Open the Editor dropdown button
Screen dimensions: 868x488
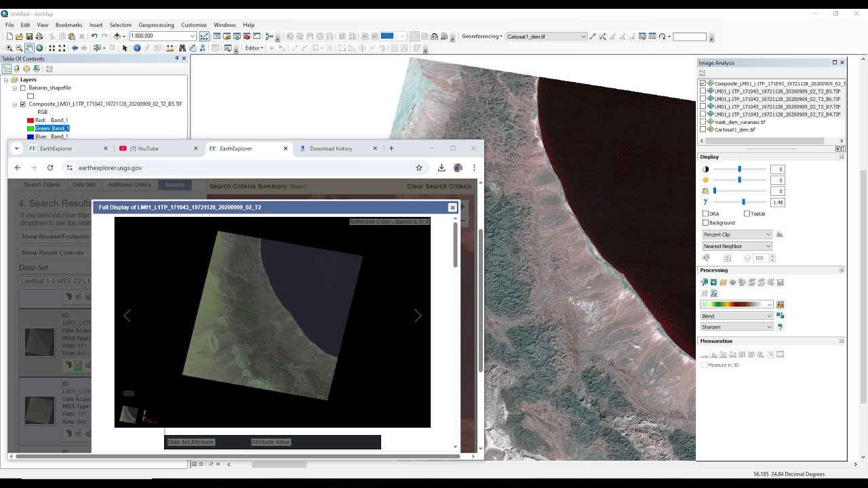pyautogui.click(x=254, y=48)
